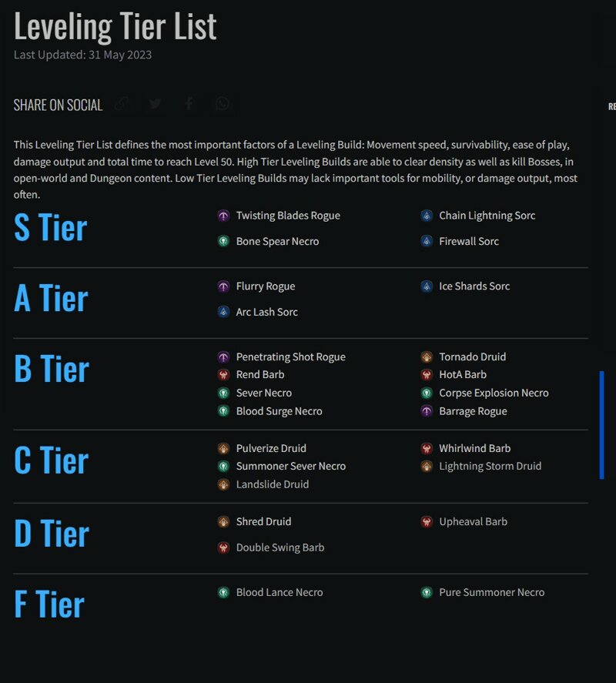The height and width of the screenshot is (683, 616).
Task: Go to the Pulverize Druid guide
Action: pos(271,448)
